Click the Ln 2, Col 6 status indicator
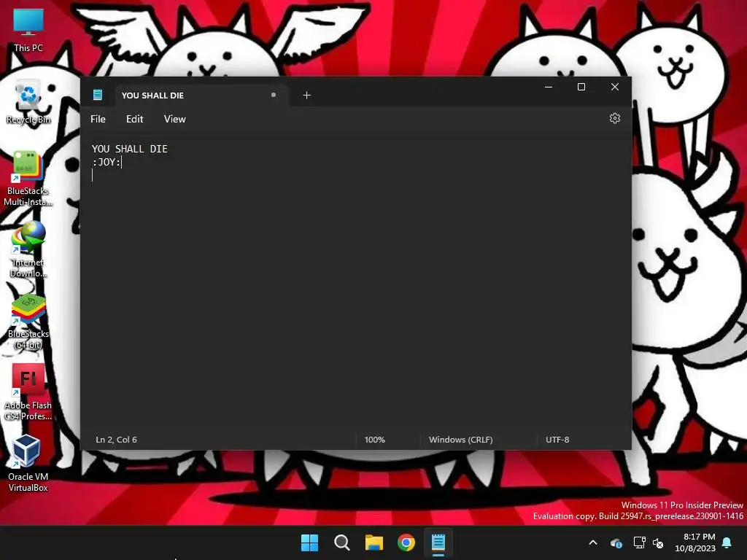This screenshot has height=560, width=747. point(116,440)
